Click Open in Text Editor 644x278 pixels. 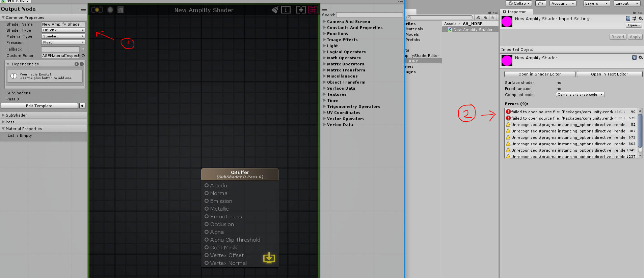click(x=610, y=74)
